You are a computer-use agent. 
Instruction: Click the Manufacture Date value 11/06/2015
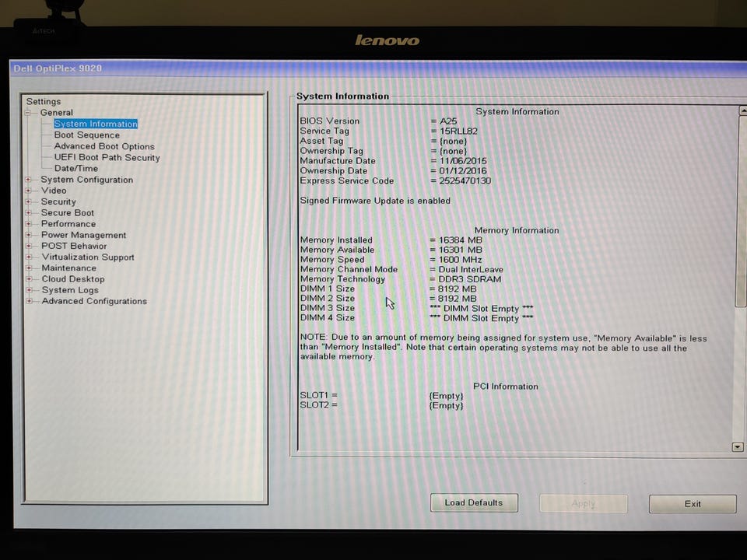[463, 161]
